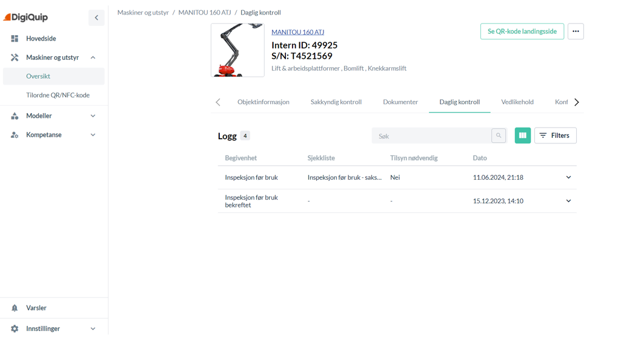Click the DigiQuip logo

pos(25,17)
